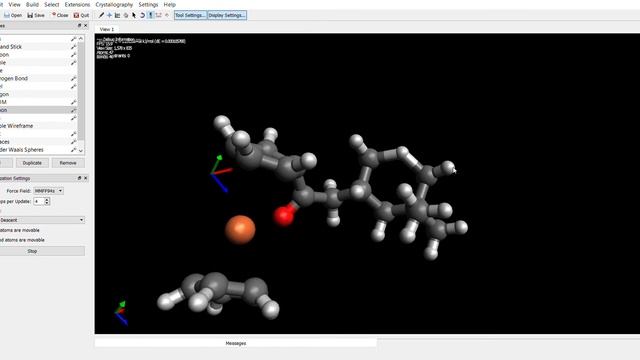The height and width of the screenshot is (360, 640).
Task: Toggle Display Settings panel button
Action: [227, 15]
